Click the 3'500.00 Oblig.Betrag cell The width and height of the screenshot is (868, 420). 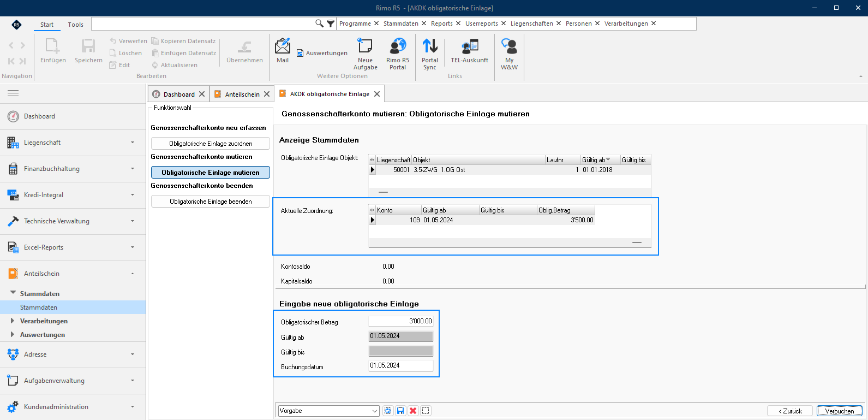[x=566, y=220]
